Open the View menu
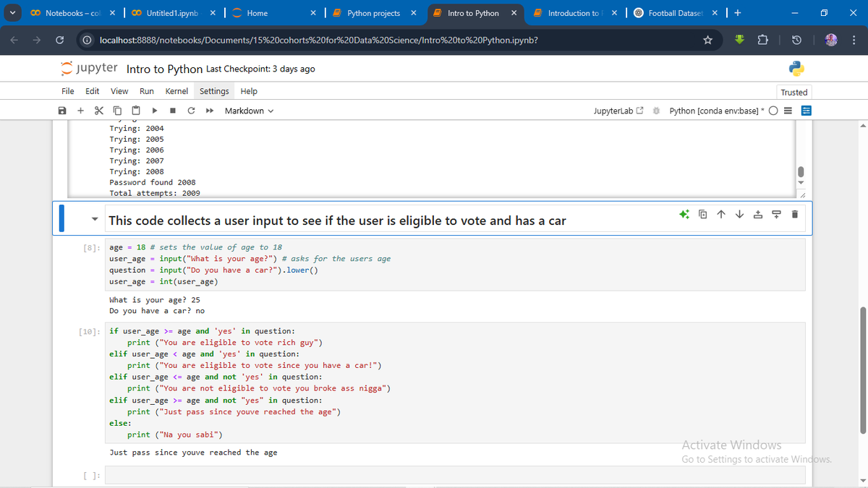Screen dimensions: 868x488 coord(119,91)
